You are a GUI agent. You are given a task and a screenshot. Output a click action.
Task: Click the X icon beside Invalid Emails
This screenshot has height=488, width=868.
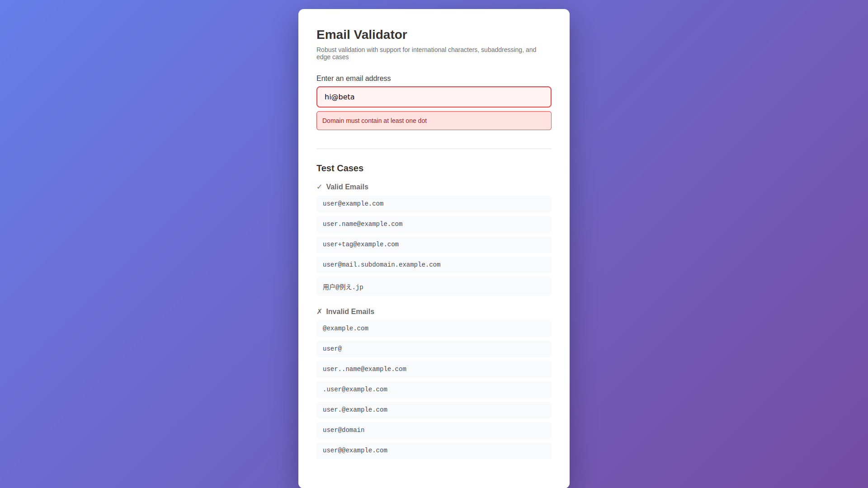click(319, 312)
